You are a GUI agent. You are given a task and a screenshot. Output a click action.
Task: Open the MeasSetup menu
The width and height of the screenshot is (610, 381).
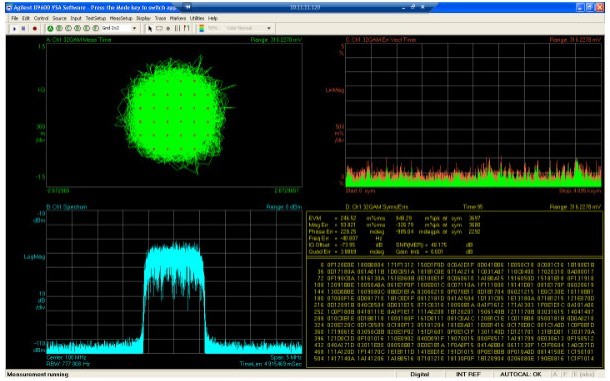pyautogui.click(x=121, y=18)
